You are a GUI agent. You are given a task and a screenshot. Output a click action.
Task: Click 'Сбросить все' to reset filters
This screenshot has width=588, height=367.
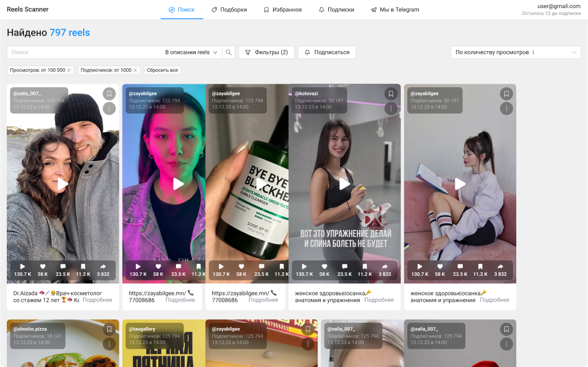coord(162,70)
